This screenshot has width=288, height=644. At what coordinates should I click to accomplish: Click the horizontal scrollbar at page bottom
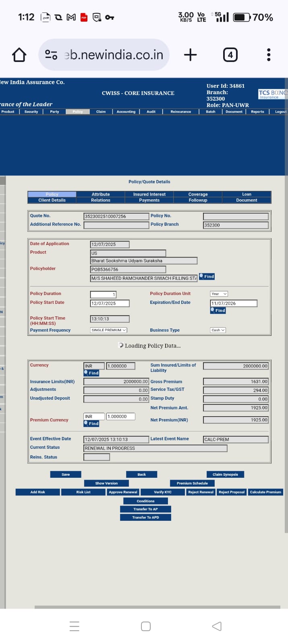[x=157, y=607]
